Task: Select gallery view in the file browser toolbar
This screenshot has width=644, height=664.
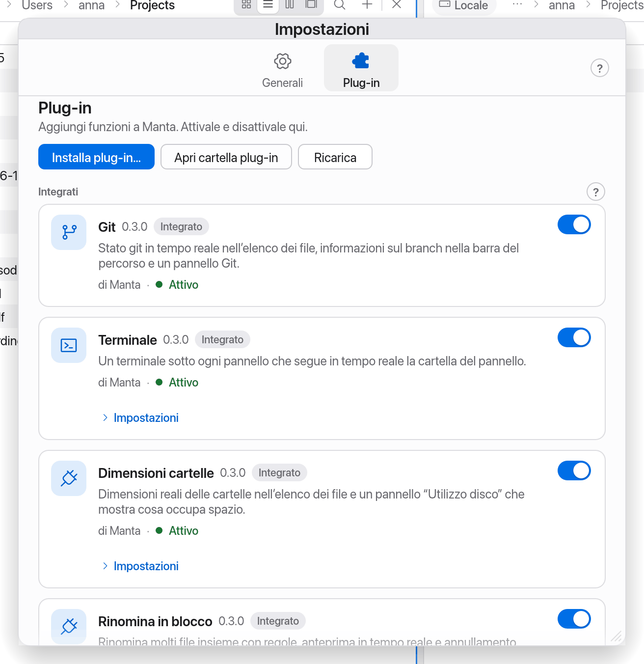Action: [x=311, y=5]
